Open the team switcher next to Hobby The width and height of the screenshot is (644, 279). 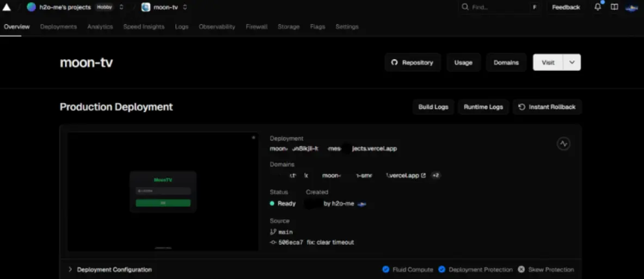point(121,7)
